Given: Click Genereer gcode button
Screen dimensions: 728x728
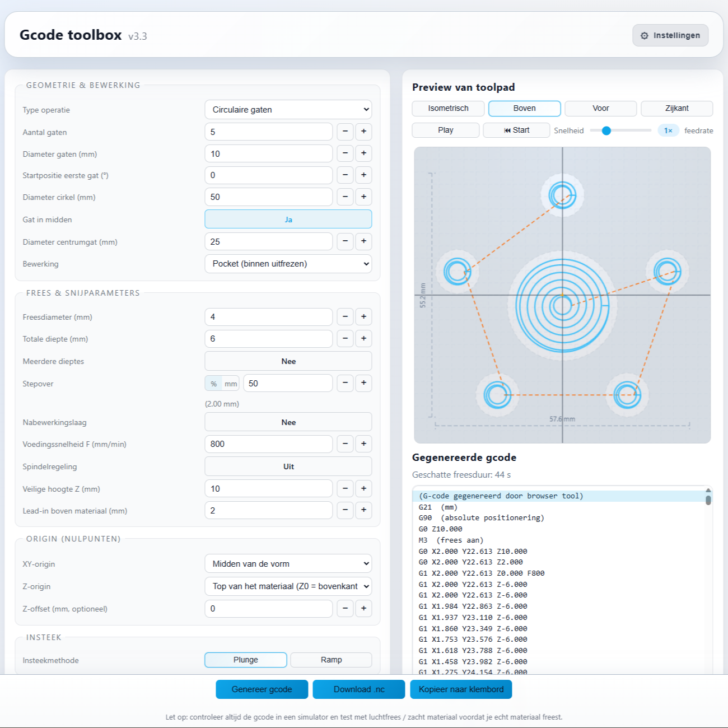Looking at the screenshot, I should [262, 689].
